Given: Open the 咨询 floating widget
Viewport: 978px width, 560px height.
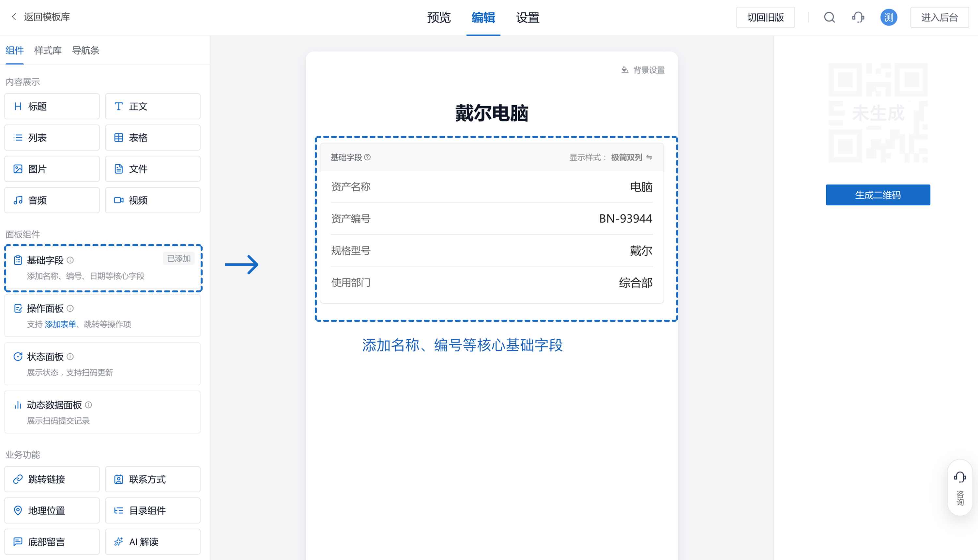Looking at the screenshot, I should coord(960,488).
